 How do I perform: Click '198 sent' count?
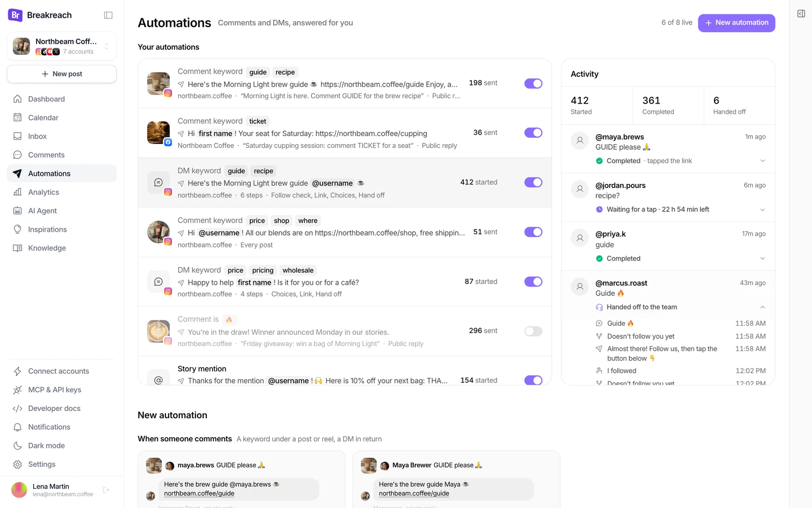pos(483,83)
